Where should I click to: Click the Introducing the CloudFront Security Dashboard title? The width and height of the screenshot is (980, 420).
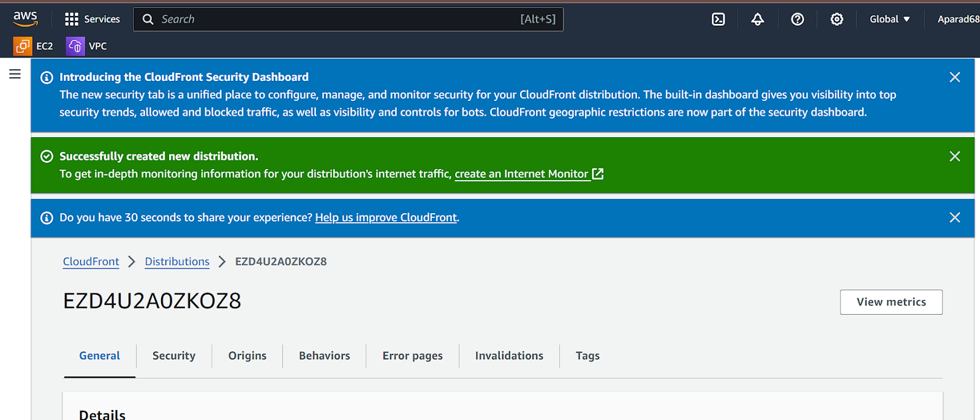tap(184, 77)
